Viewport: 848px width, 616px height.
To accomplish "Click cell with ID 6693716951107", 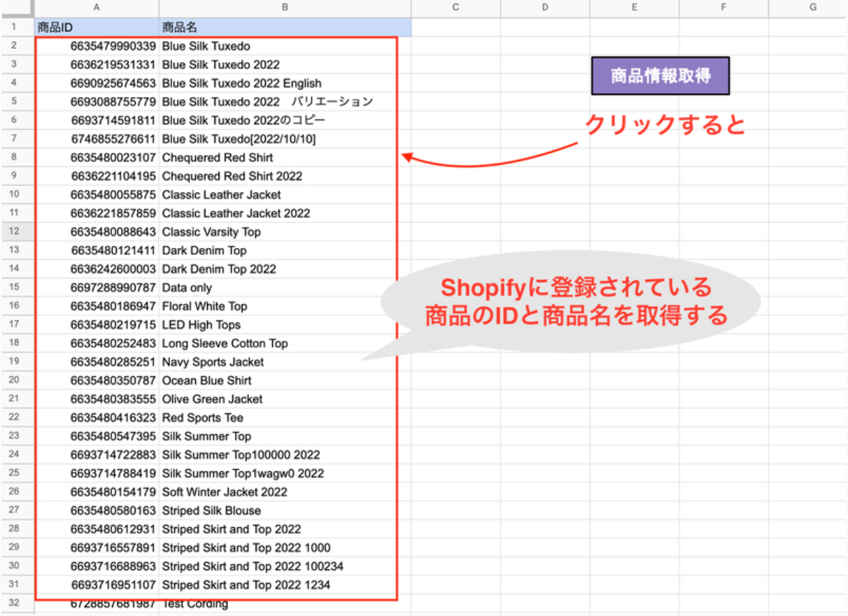I will click(x=97, y=585).
